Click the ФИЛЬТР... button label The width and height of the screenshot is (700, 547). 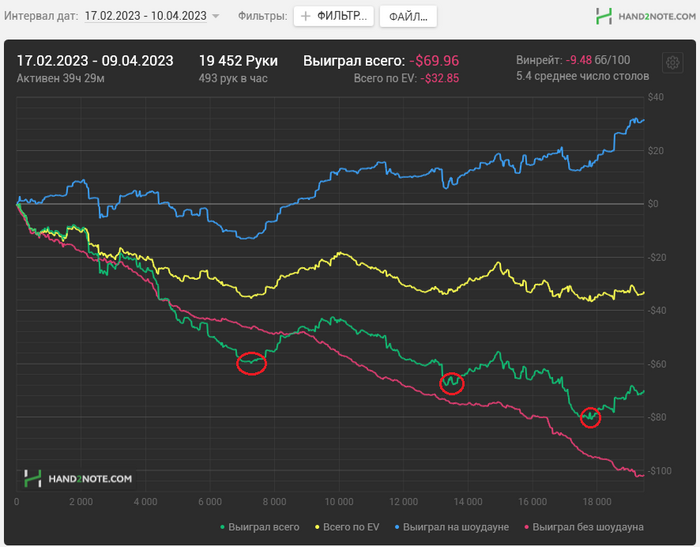point(342,16)
